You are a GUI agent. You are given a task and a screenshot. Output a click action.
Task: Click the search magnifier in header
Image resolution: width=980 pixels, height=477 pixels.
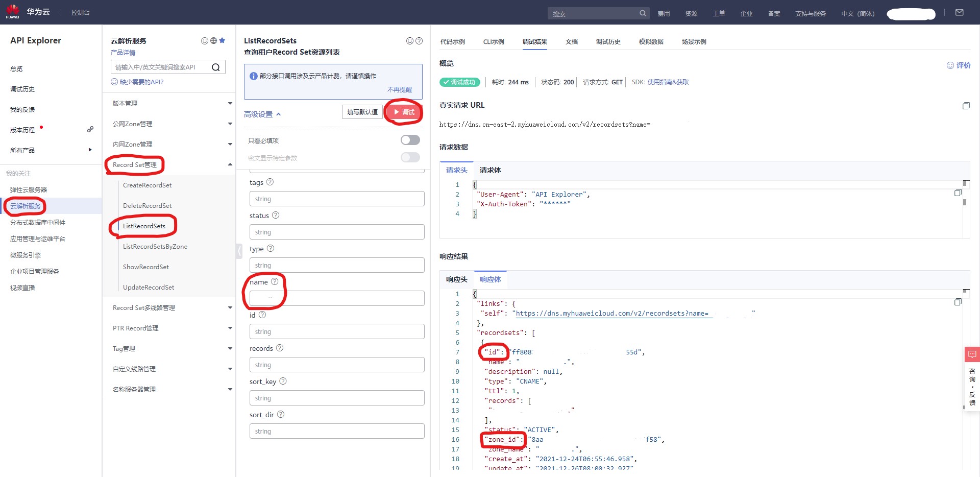click(x=643, y=13)
